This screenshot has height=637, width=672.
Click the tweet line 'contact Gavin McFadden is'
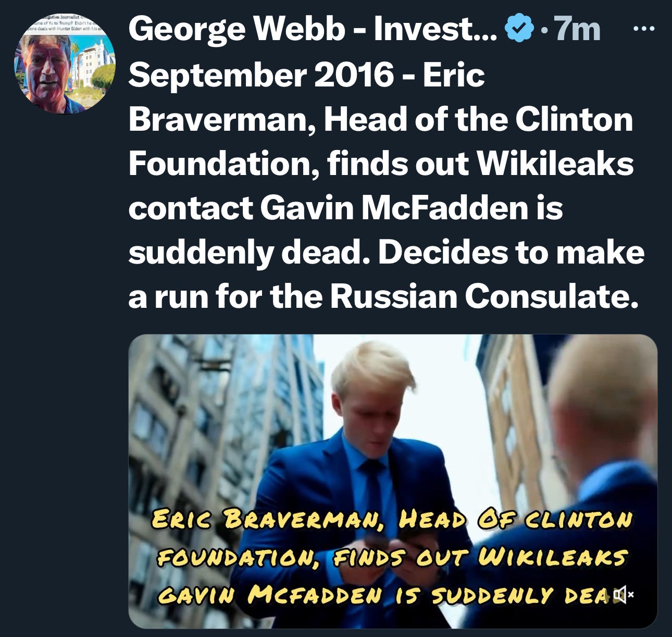tap(346, 207)
